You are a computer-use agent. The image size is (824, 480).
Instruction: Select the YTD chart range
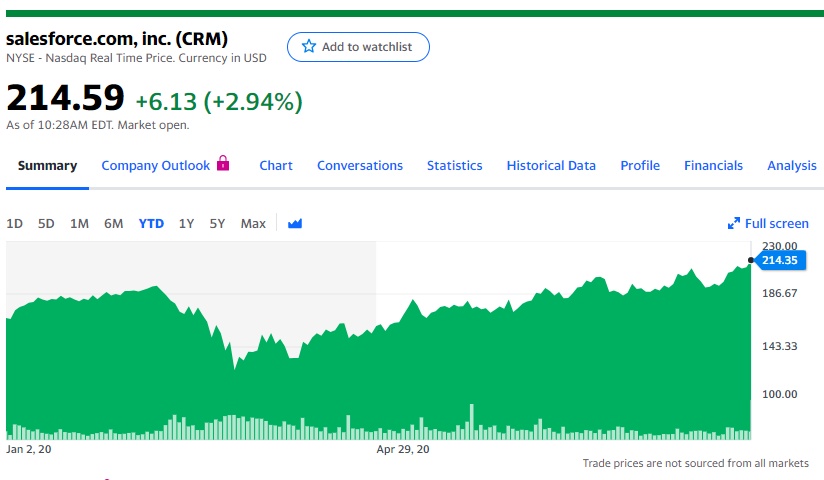(151, 223)
